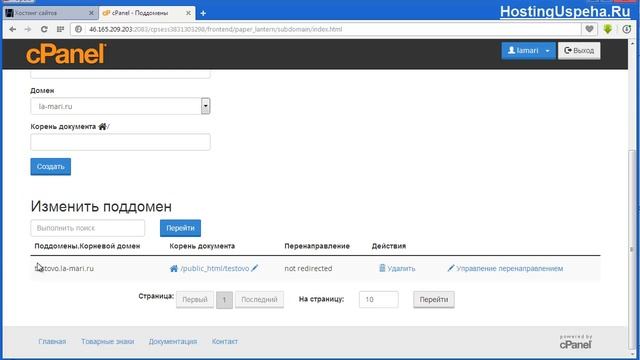Screen dimensions: 640x360
Task: Open the Контакт footer link
Action: (224, 341)
